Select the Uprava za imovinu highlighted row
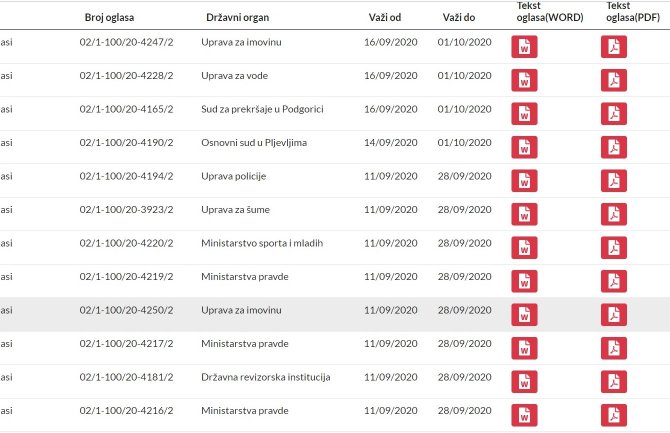Image resolution: width=670 pixels, height=433 pixels. point(241,310)
